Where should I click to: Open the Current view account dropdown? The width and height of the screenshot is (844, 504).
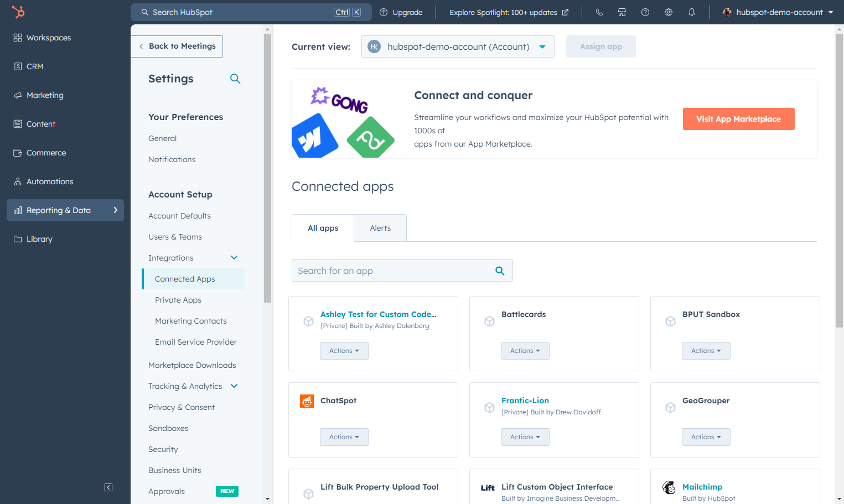click(x=458, y=46)
